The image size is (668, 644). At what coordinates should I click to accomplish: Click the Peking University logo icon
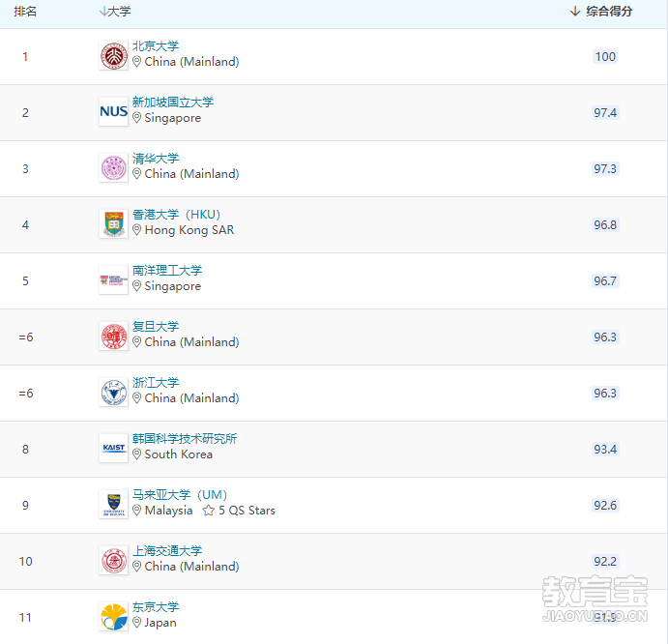click(x=113, y=56)
